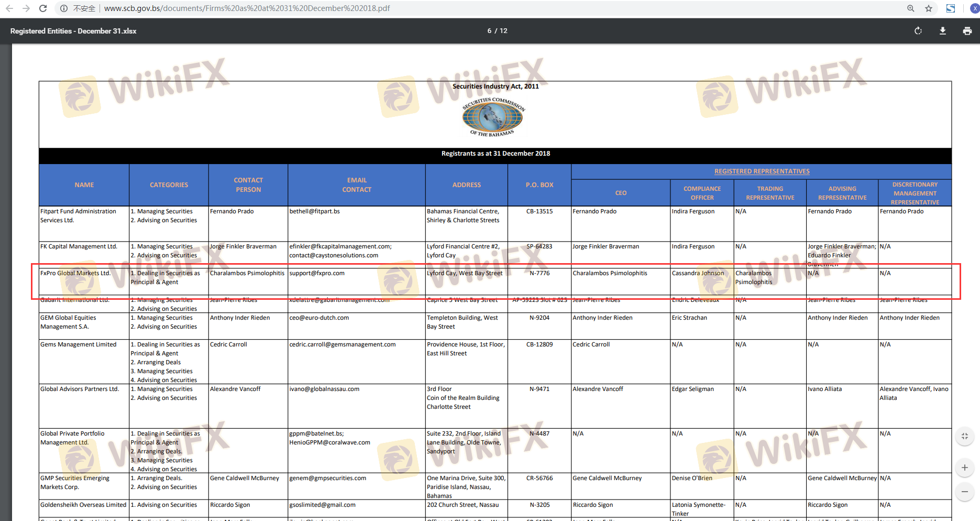Click the REGISTERED REPRESENTATIVES header link
Screen dimensions: 980x521
point(762,171)
